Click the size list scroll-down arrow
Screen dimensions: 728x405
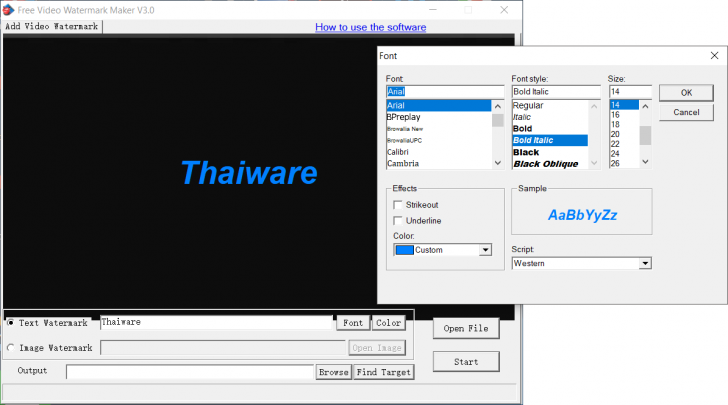pos(645,162)
